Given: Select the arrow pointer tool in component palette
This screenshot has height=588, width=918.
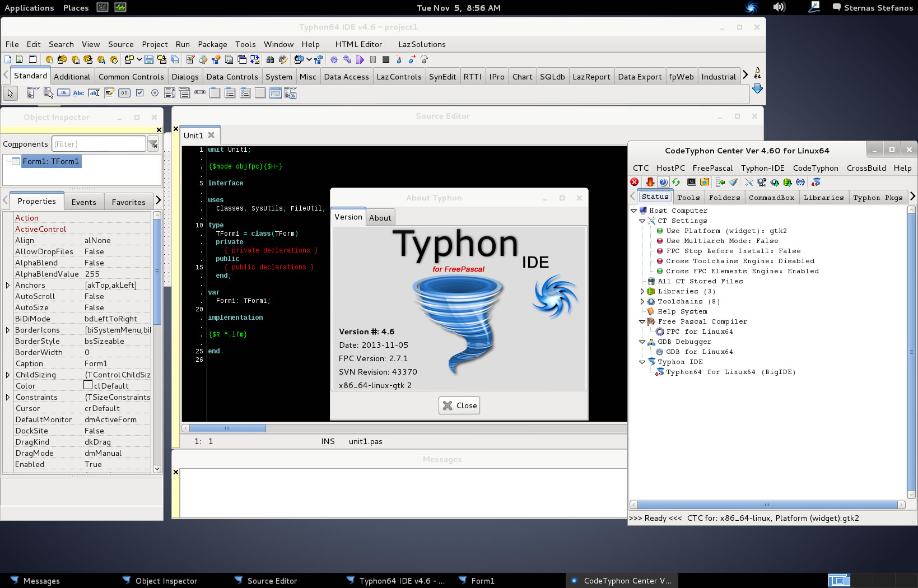Looking at the screenshot, I should coord(10,93).
